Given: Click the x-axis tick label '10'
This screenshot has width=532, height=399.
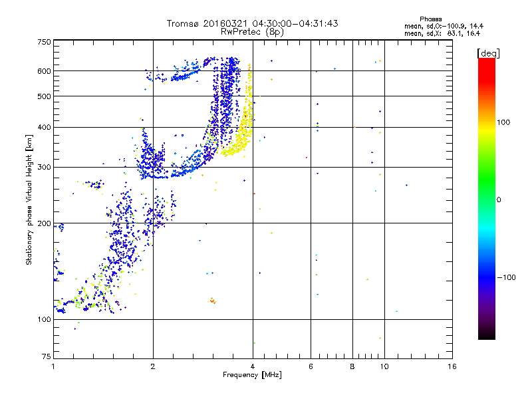Looking at the screenshot, I should coord(384,366).
